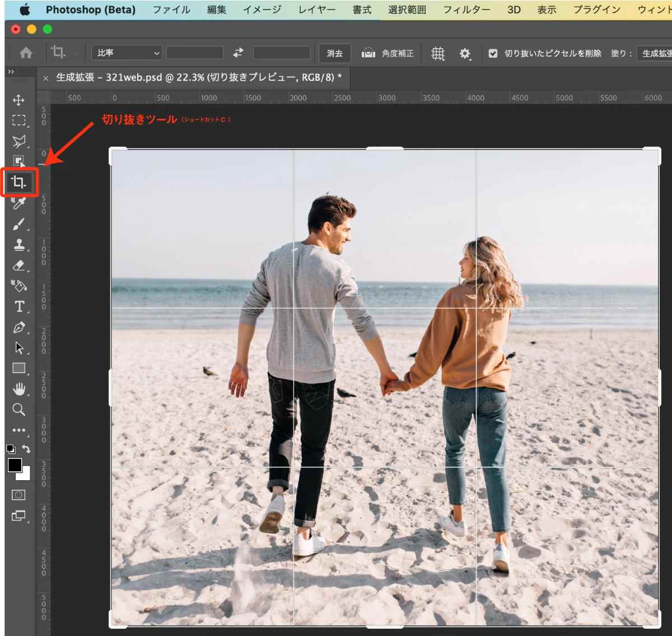
Task: Expand the collapsed panel chevron on the left
Action: 11,71
